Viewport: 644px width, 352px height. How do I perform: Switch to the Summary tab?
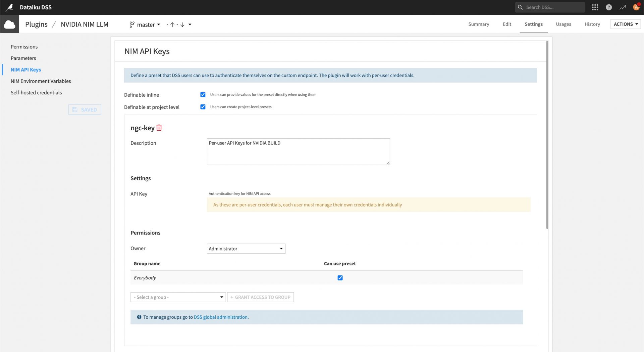479,24
